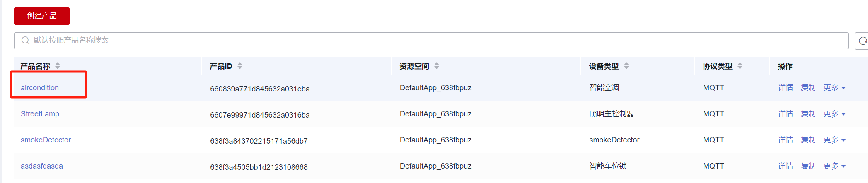Expand 更多 menu for aircondition row

[834, 88]
